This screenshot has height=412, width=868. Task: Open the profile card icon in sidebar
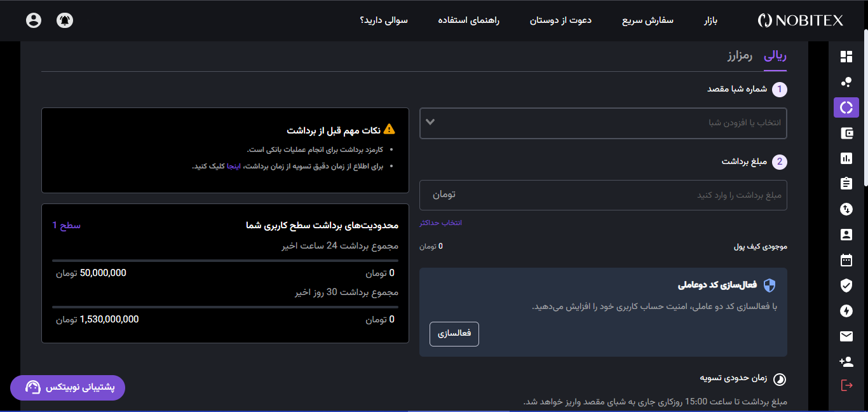click(846, 234)
